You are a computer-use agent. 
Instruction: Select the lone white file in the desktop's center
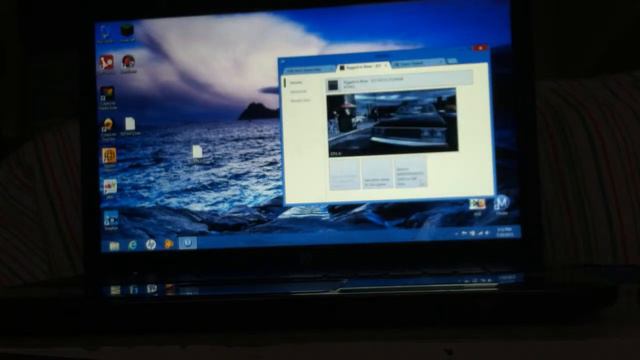(197, 152)
